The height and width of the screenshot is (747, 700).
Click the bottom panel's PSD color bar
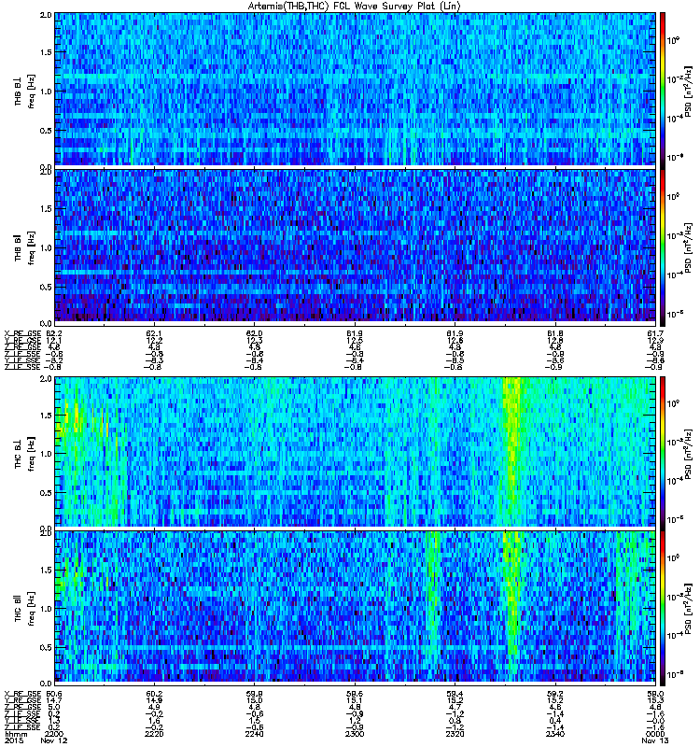tap(663, 606)
